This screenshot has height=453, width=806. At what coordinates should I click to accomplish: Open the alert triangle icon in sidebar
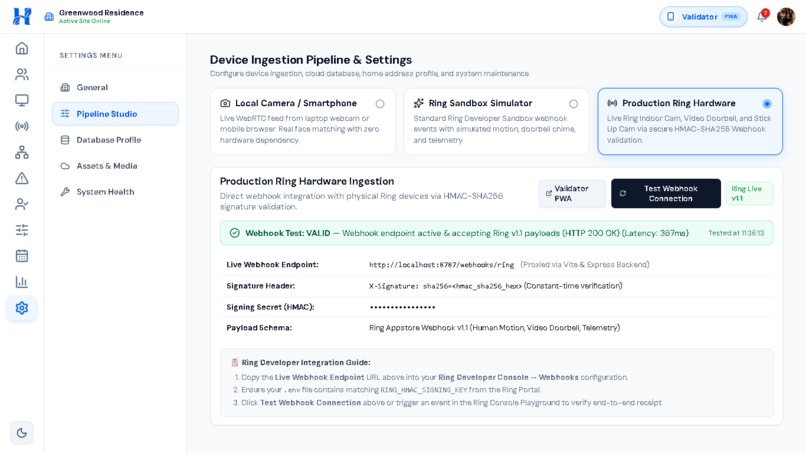(x=22, y=178)
